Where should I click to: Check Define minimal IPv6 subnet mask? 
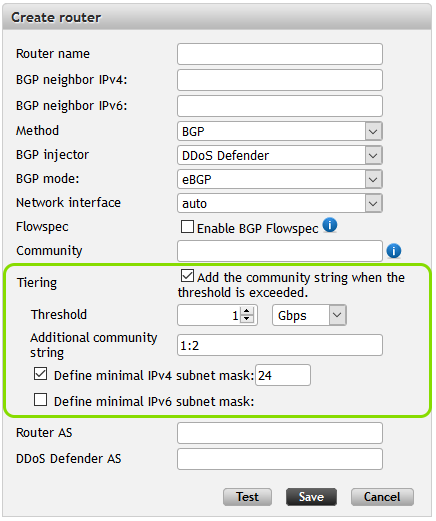tap(40, 400)
